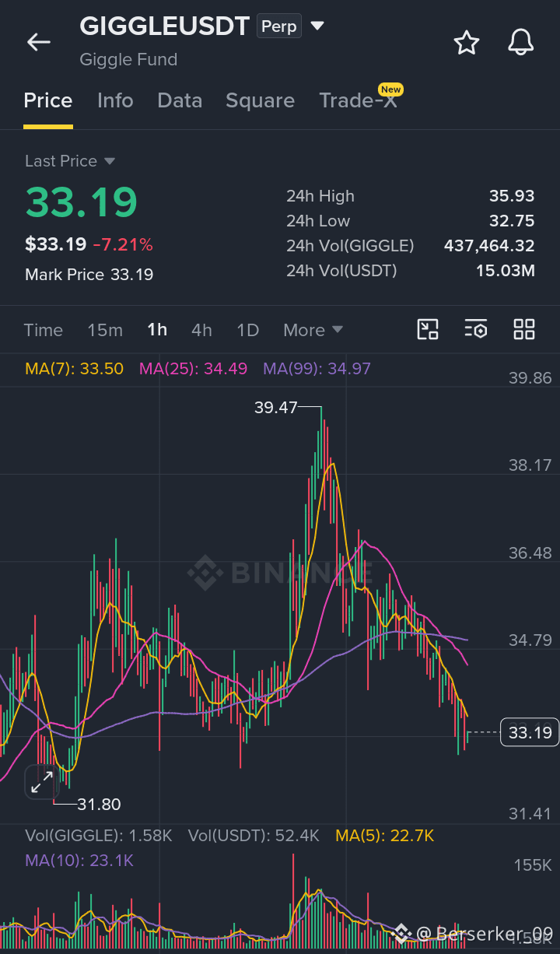
Task: Tap the Perp contract badge
Action: [279, 26]
